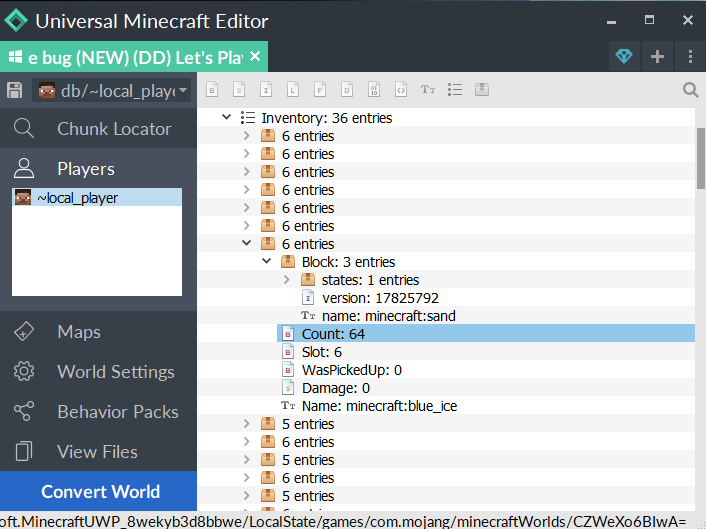Click the vertical scrollbar in the tree view

click(700, 160)
